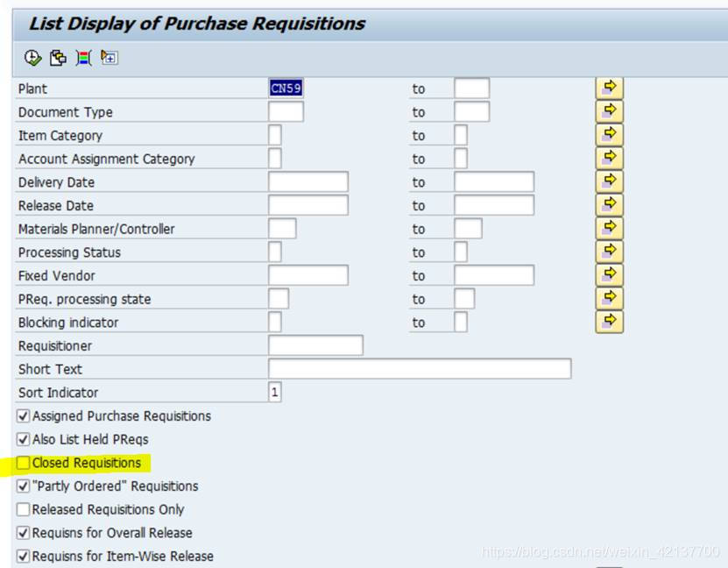728x568 pixels.
Task: Open multiple selection for Processing Status
Action: (609, 252)
